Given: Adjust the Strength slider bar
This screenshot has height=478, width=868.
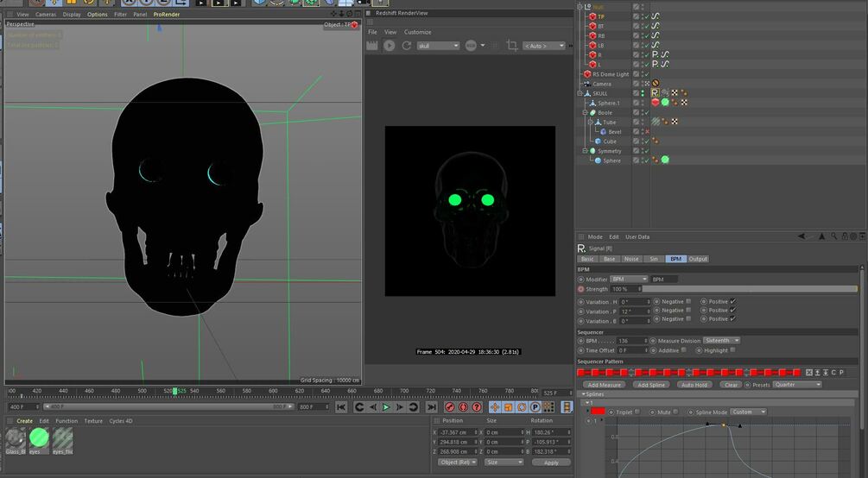Looking at the screenshot, I should pos(750,289).
